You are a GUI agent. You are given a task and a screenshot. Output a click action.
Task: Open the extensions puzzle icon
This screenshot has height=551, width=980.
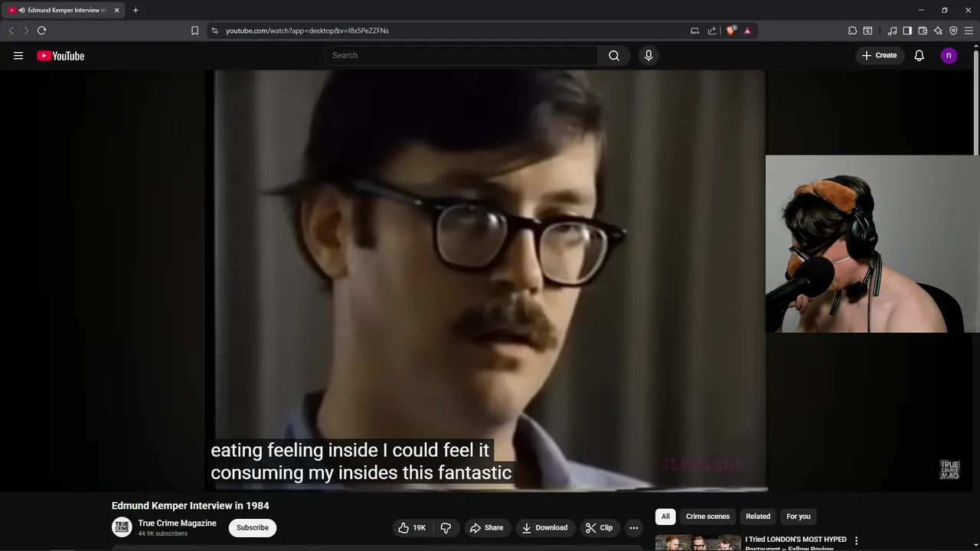coord(852,31)
